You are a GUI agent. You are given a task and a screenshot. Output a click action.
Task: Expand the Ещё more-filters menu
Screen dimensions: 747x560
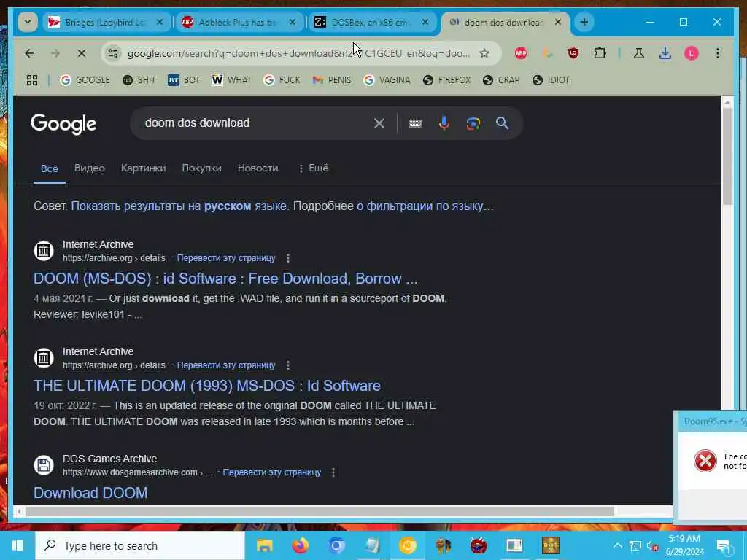(x=314, y=168)
